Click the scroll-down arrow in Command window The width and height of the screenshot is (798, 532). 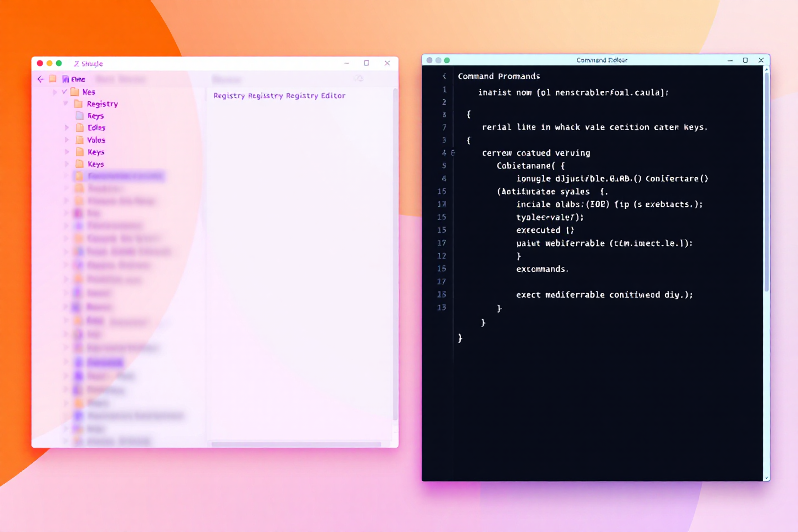point(766,477)
